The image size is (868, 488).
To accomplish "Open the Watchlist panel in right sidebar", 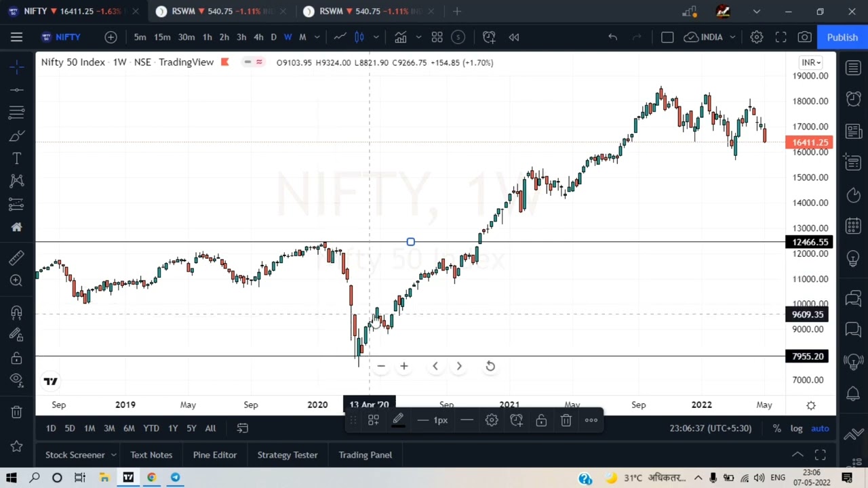I will coord(853,67).
